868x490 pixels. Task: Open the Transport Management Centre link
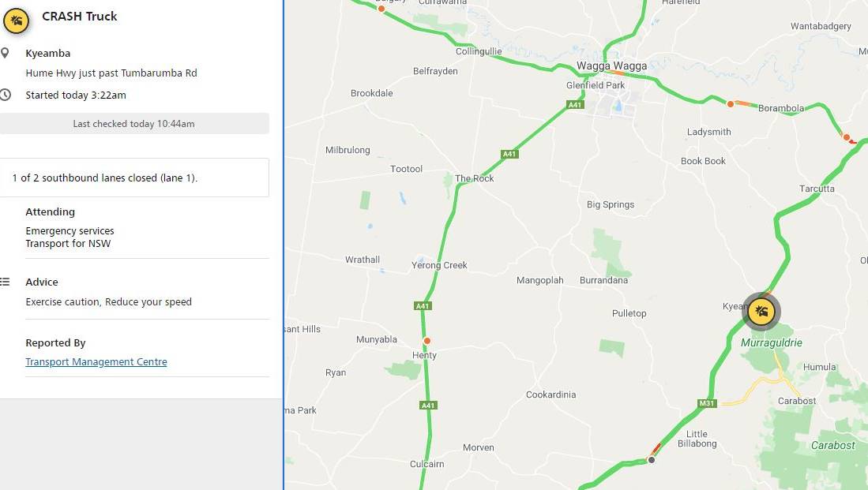[96, 361]
